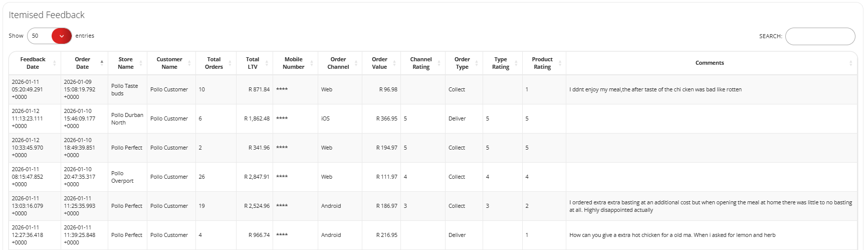Sort by Product Rating column

542,63
